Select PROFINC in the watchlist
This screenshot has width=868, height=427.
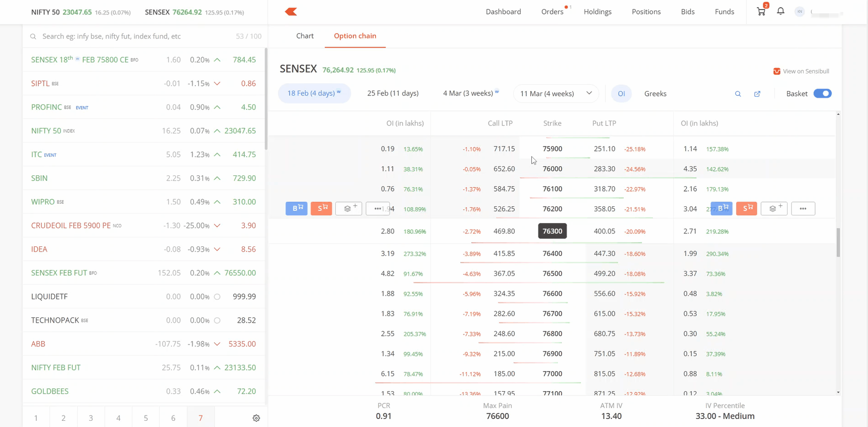click(x=143, y=107)
